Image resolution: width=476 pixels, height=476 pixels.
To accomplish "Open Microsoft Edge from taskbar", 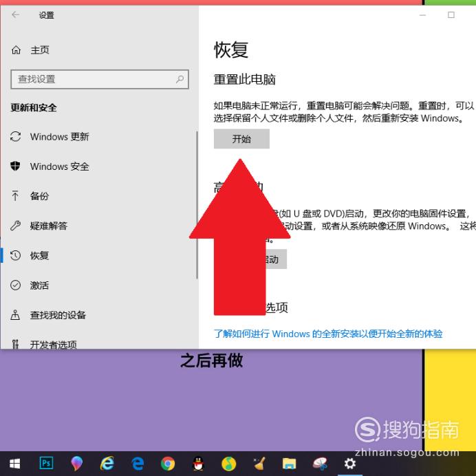I will 137,464.
